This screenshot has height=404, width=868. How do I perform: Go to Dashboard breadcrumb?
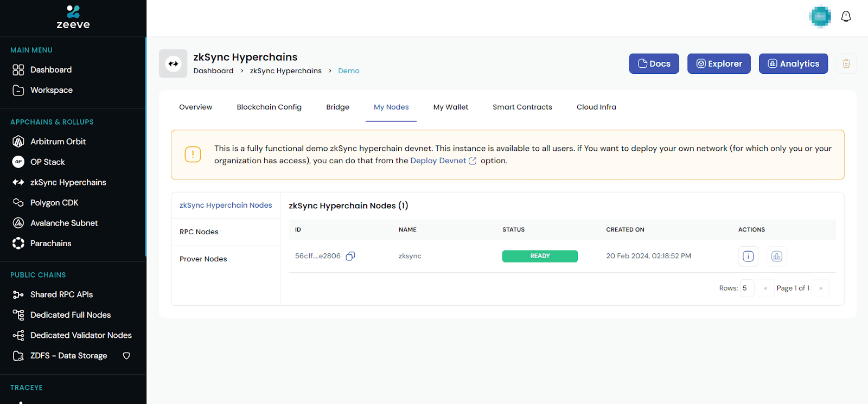coord(213,70)
